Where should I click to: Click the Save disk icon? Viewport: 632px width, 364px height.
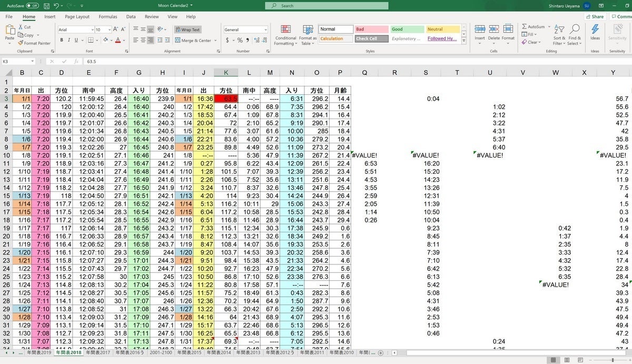pyautogui.click(x=48, y=6)
